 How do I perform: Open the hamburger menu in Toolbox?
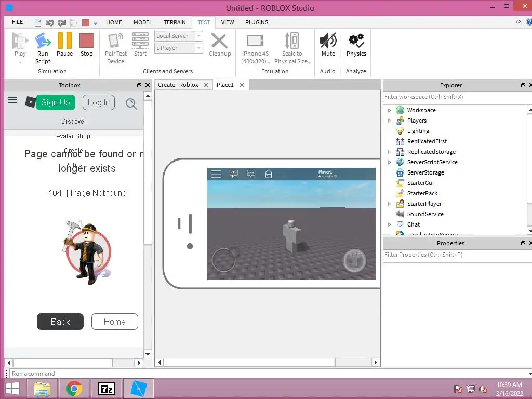12,100
